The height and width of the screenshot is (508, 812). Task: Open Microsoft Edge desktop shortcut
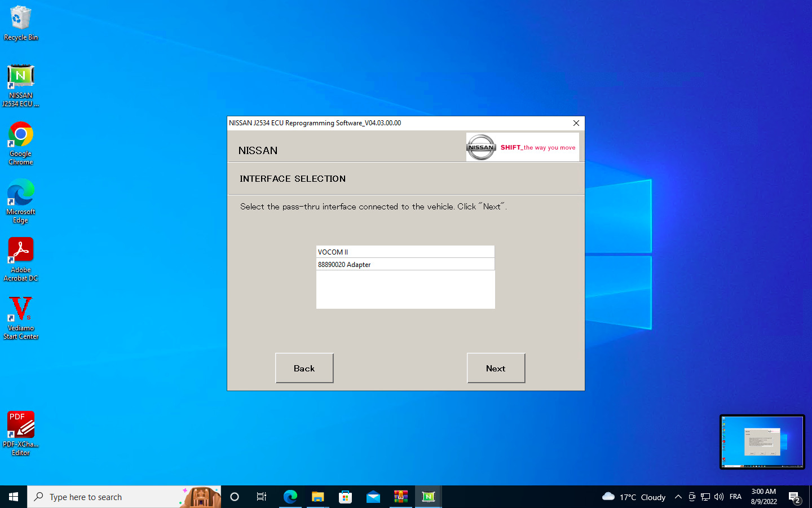pos(21,202)
